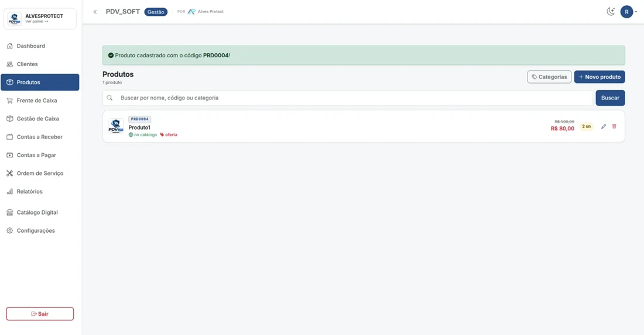This screenshot has height=335, width=644.
Task: Click the Configurações gear icon
Action: (10, 230)
